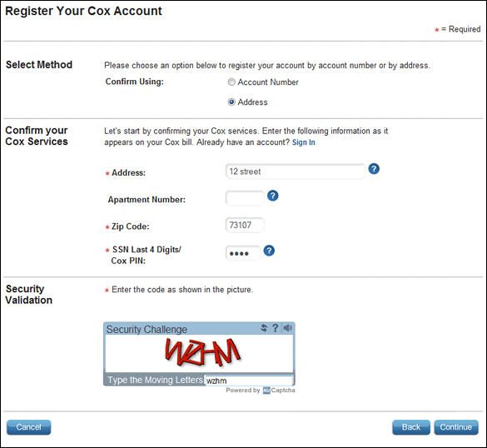
Task: Click the NuCaptcha logo badge
Action: (x=266, y=391)
